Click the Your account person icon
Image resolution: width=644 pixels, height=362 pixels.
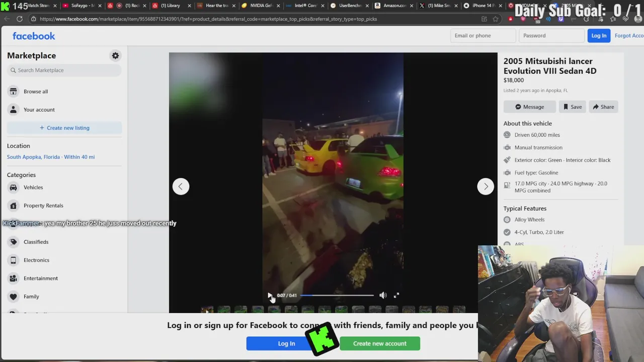click(13, 110)
